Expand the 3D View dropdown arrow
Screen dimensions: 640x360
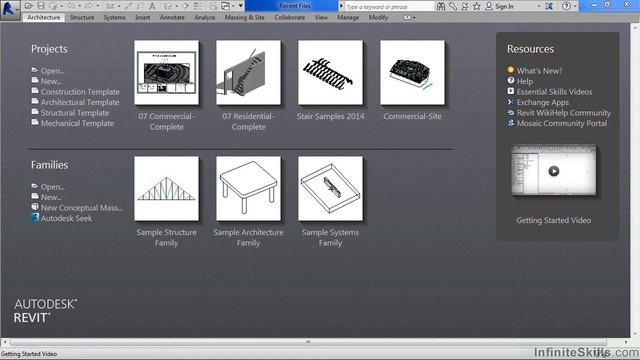[x=176, y=6]
